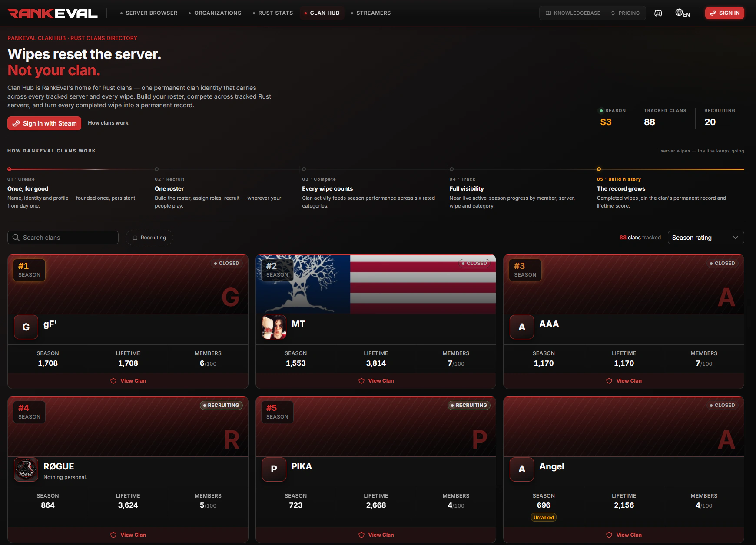Screen dimensions: 756x545
Task: Click the MT clan avatar image
Action: coord(274,327)
